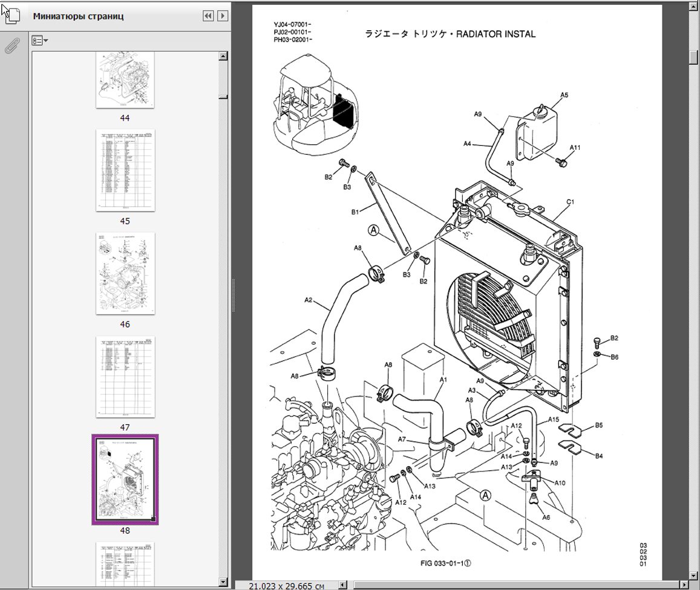This screenshot has height=590, width=700.
Task: Click the document vertical scrollbar thumb
Action: [x=694, y=57]
